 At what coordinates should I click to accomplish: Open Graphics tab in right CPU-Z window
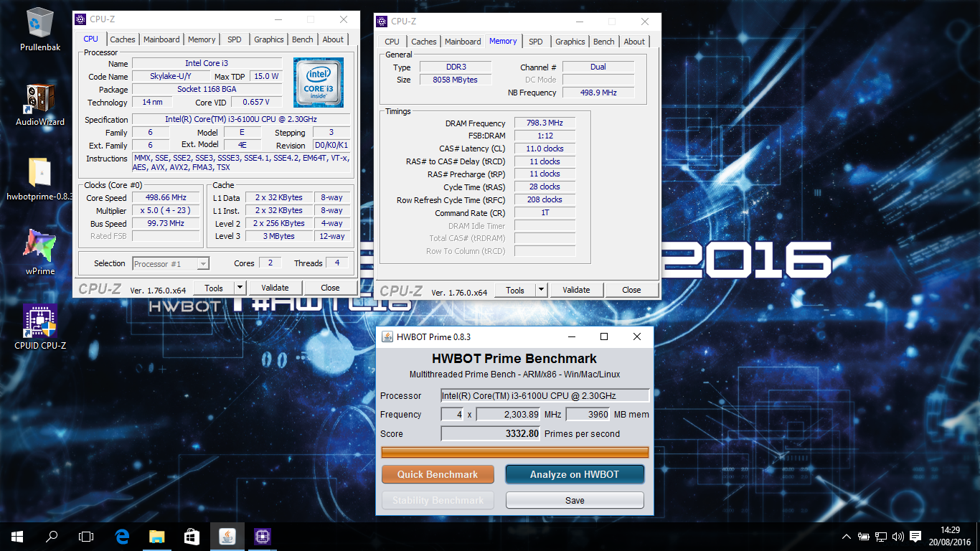tap(570, 42)
